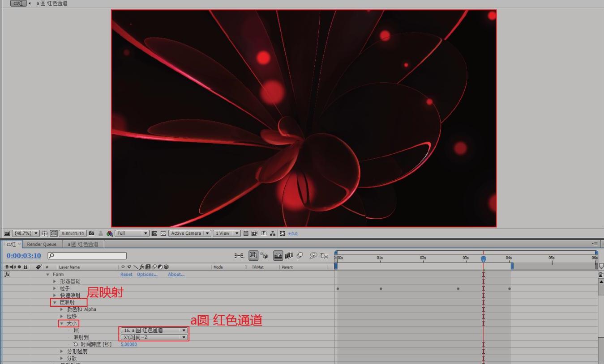Click the a圆 红色通道 viewer breadcrumb
The height and width of the screenshot is (364, 604).
pyautogui.click(x=52, y=3)
